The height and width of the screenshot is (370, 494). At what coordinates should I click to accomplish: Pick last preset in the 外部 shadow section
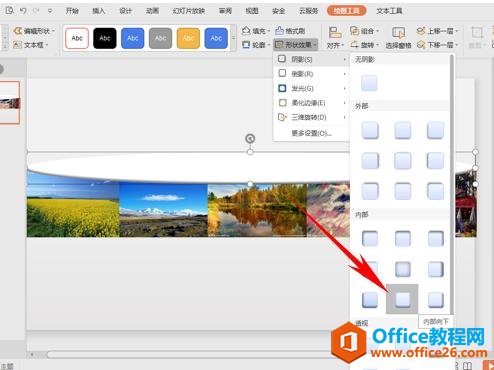[x=436, y=191]
